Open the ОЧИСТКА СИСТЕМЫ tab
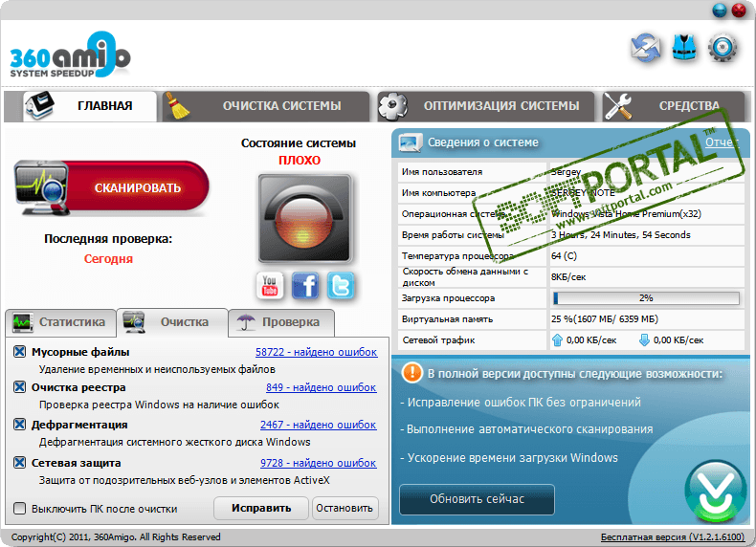The height and width of the screenshot is (547, 756). [266, 106]
